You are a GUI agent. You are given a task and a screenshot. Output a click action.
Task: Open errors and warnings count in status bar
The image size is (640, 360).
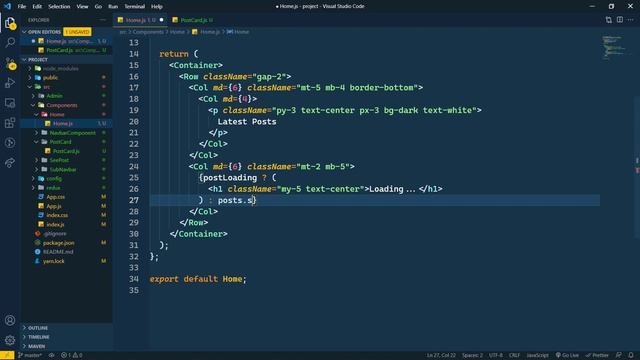pos(71,356)
